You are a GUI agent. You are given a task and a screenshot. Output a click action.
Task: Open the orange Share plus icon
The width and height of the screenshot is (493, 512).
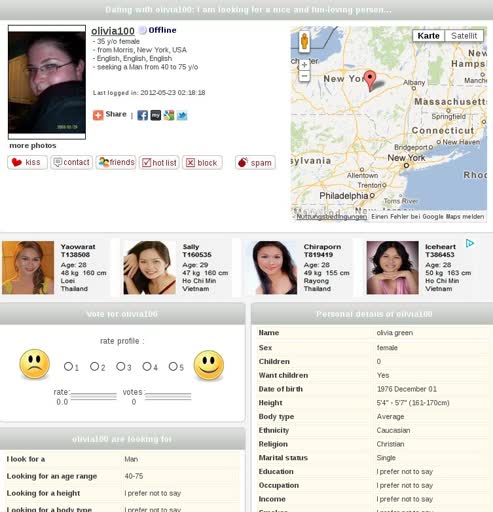pyautogui.click(x=98, y=115)
